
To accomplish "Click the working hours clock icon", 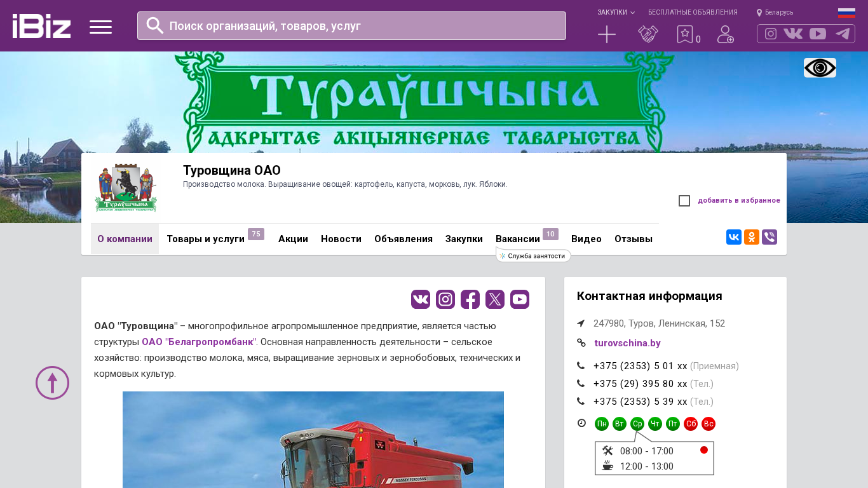I will click(x=581, y=423).
